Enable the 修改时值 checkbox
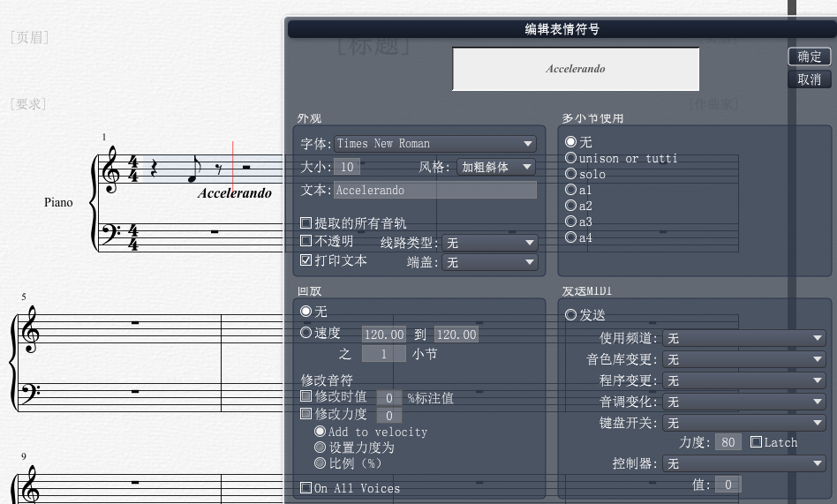This screenshot has height=504, width=837. (305, 396)
